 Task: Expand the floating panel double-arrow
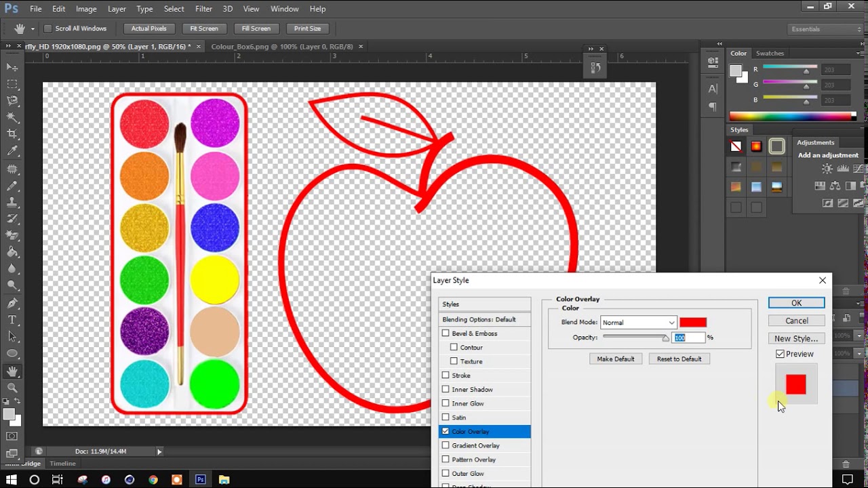[591, 49]
